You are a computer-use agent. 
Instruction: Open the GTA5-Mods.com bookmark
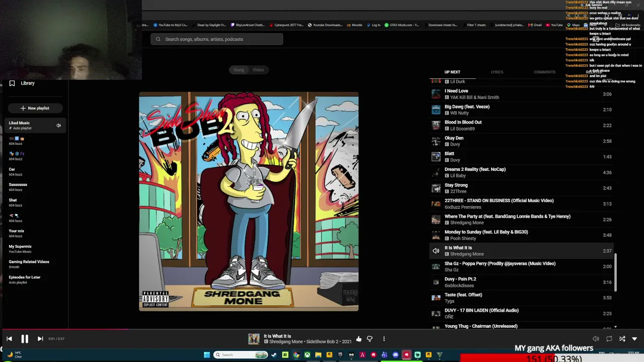point(401,25)
